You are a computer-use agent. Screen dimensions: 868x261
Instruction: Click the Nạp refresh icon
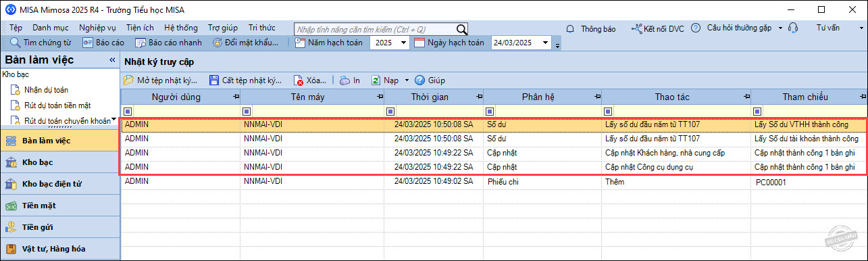(376, 80)
